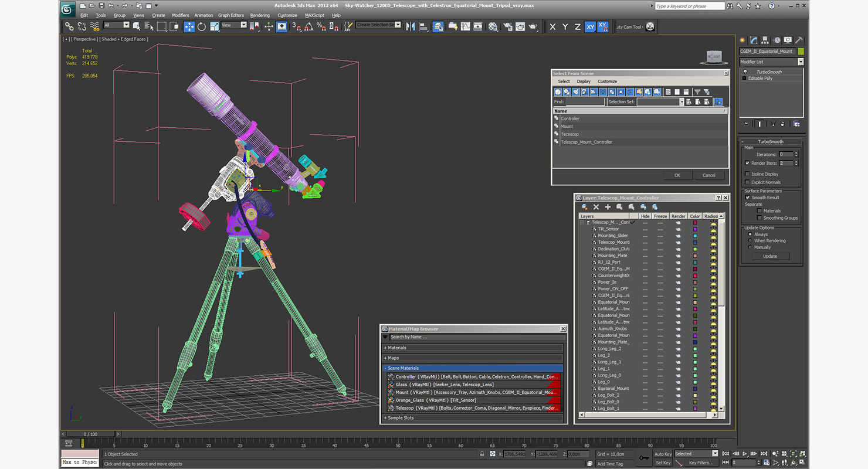Click the Create New Layer icon
868x469 pixels.
point(584,207)
